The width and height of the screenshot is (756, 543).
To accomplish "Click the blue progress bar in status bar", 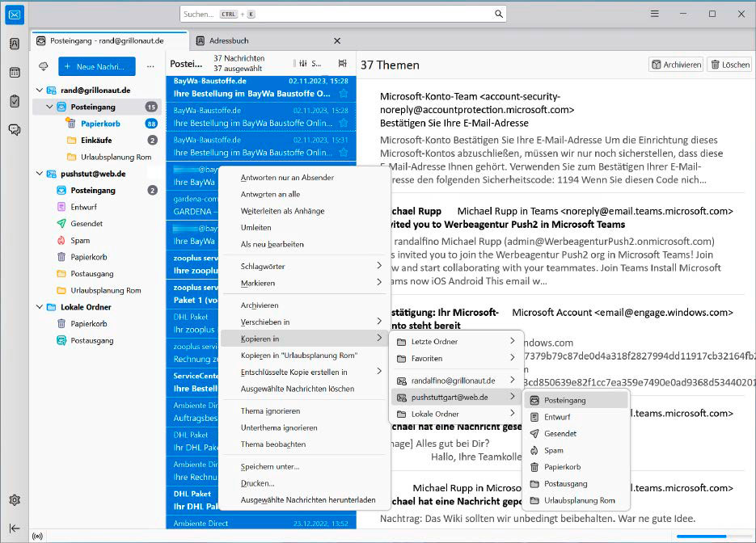I will 702,537.
